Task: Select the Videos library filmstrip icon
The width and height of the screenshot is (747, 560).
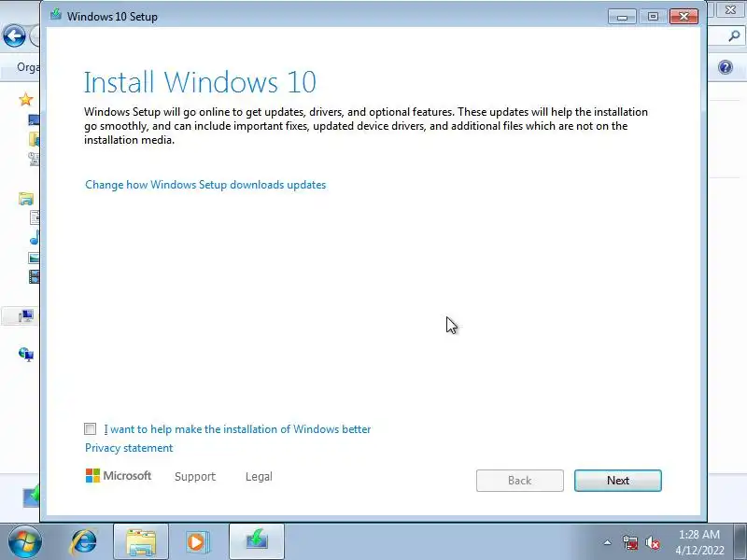Action: click(x=35, y=276)
